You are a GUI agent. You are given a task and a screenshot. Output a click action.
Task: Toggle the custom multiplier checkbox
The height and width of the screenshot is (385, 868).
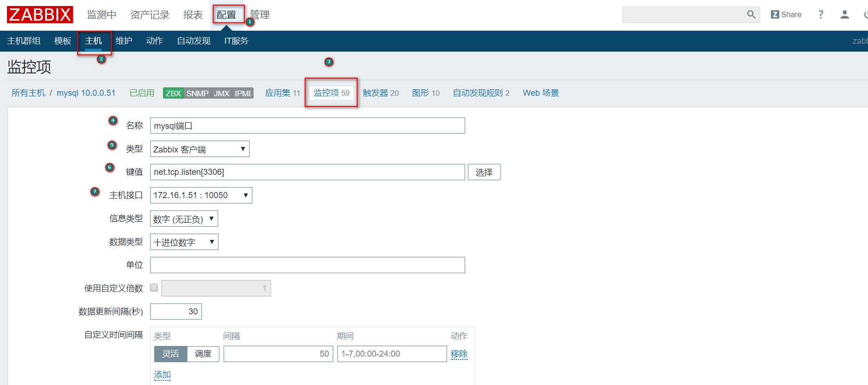click(154, 288)
